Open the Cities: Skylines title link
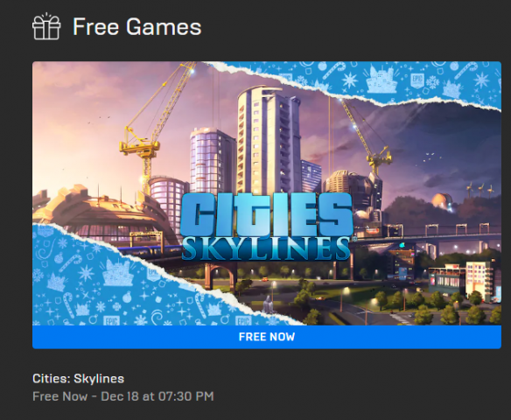The height and width of the screenshot is (420, 511). pyautogui.click(x=78, y=379)
